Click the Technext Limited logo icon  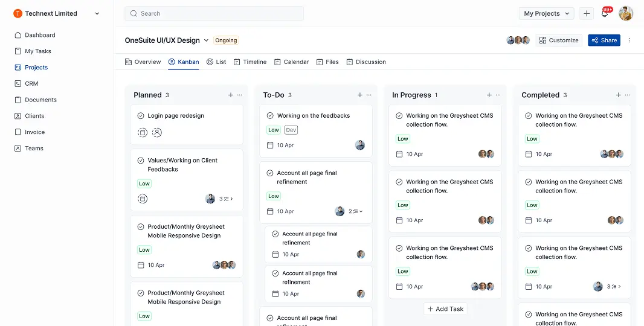point(18,13)
